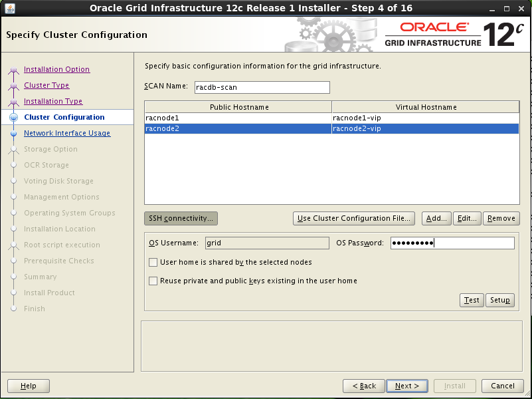Open the Installation Type step link
Viewport: 532px width, 399px height.
point(53,101)
